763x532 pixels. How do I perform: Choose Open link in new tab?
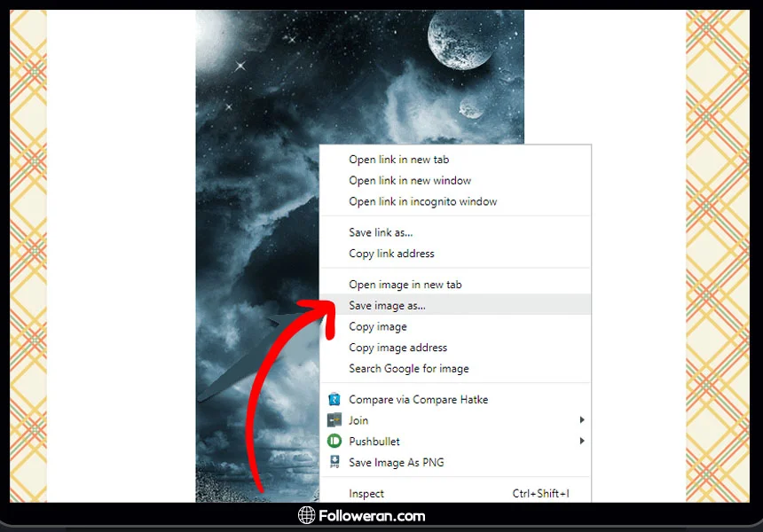coord(398,160)
